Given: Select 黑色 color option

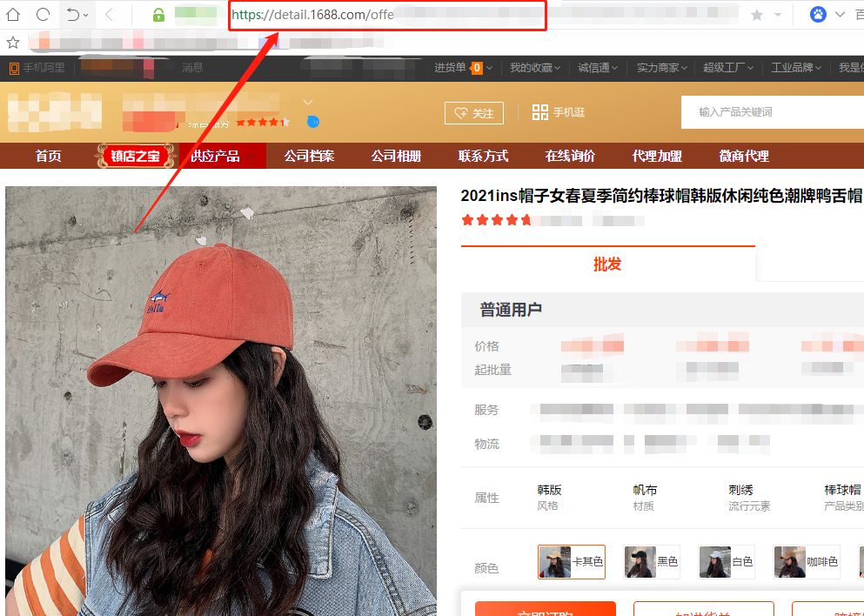Looking at the screenshot, I should (651, 561).
